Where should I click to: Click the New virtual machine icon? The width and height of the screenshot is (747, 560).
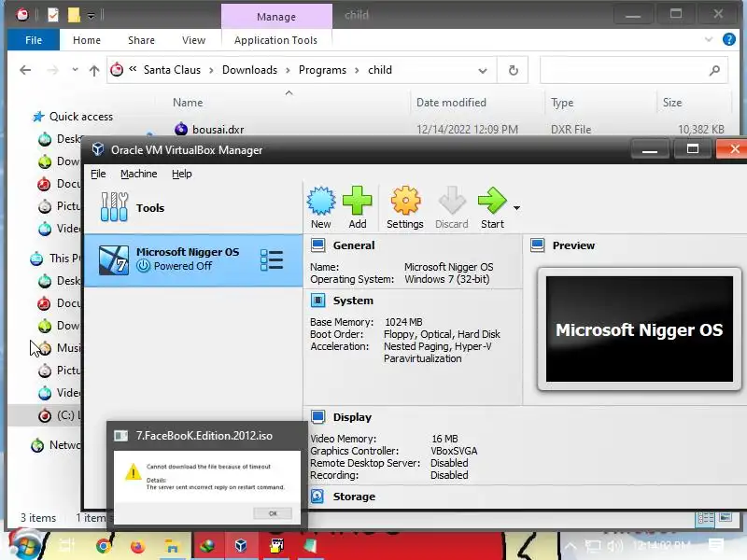321,202
